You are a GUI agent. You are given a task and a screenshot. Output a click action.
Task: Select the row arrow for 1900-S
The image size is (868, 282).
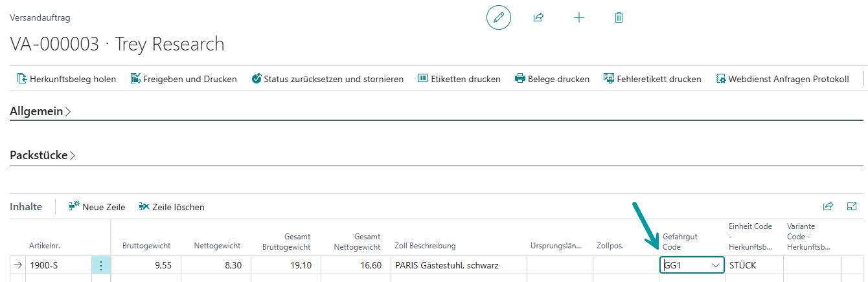(x=17, y=265)
